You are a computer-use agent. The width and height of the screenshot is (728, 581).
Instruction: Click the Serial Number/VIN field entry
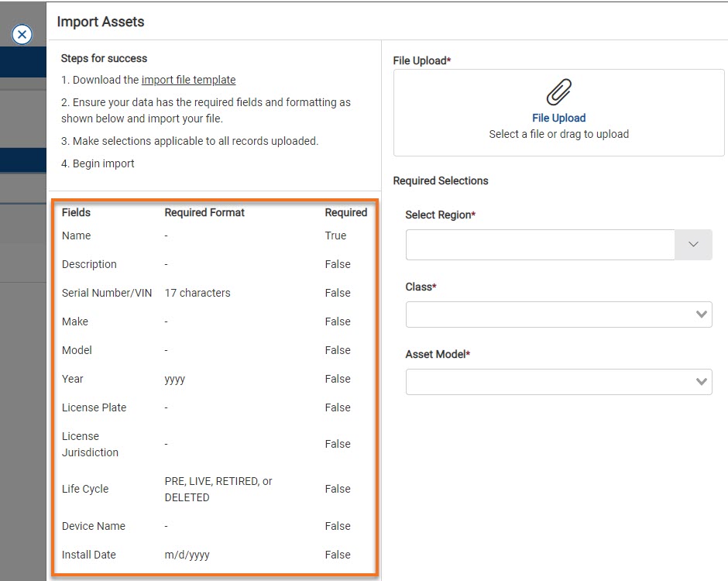pos(107,293)
